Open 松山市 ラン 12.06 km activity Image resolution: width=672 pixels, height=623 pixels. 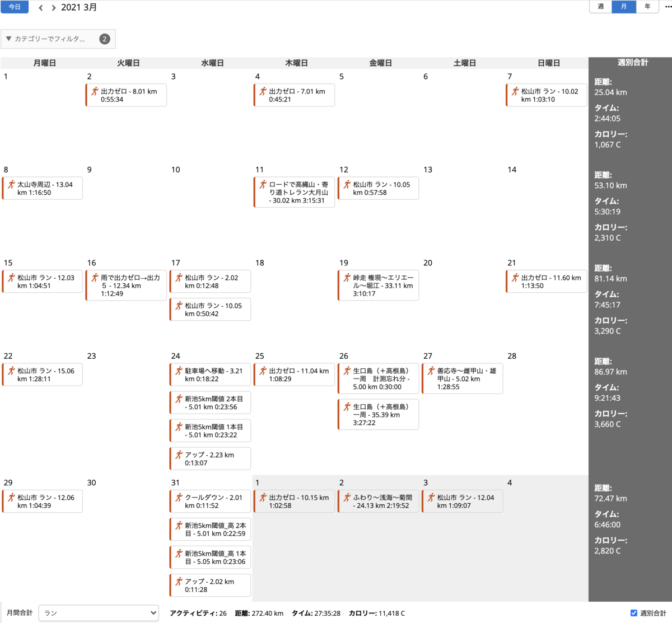click(43, 502)
